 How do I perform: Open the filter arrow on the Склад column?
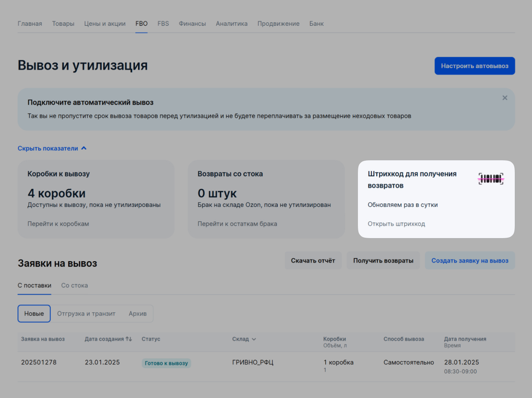pos(254,339)
